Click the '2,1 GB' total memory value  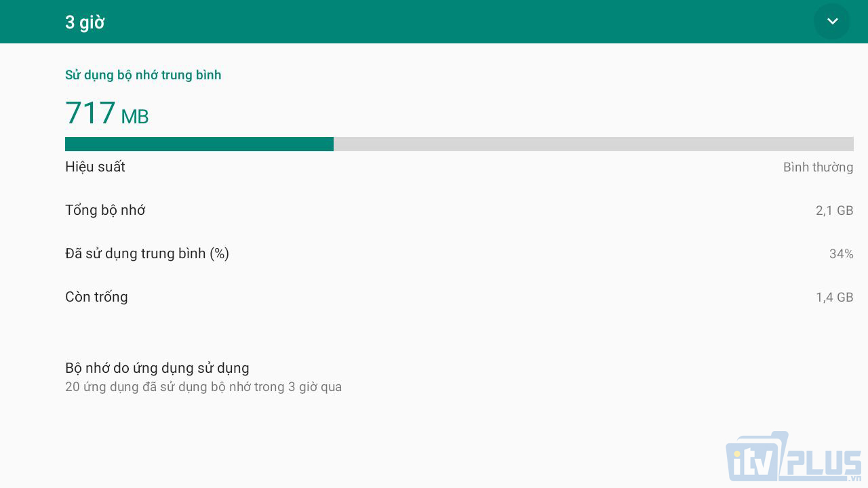tap(834, 211)
